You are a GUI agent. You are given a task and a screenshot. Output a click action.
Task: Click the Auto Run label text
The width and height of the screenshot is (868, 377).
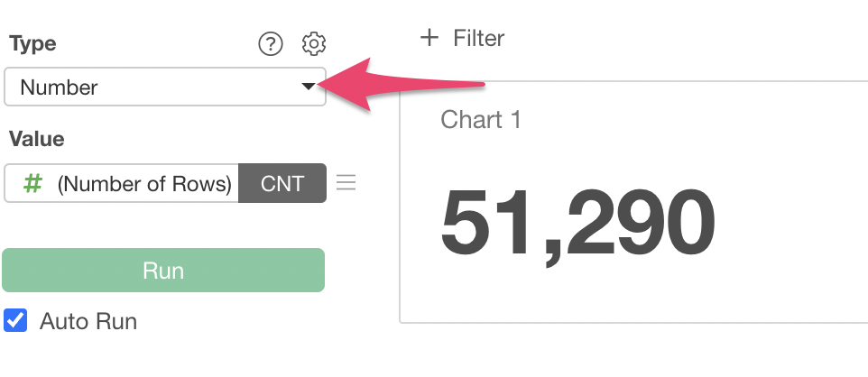[x=88, y=322]
